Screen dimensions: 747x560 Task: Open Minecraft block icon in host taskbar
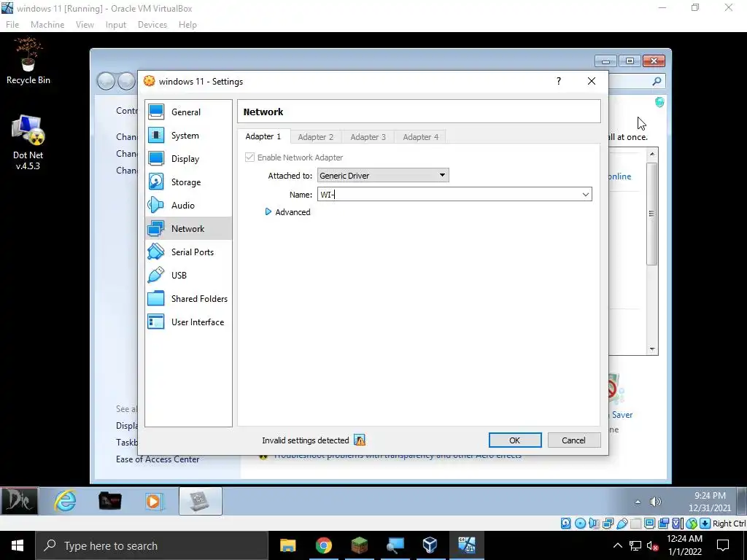359,545
